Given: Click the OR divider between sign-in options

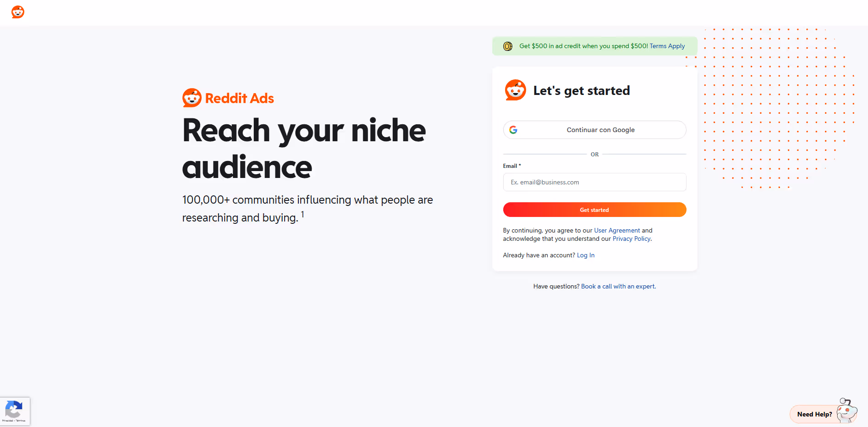Looking at the screenshot, I should pyautogui.click(x=594, y=154).
